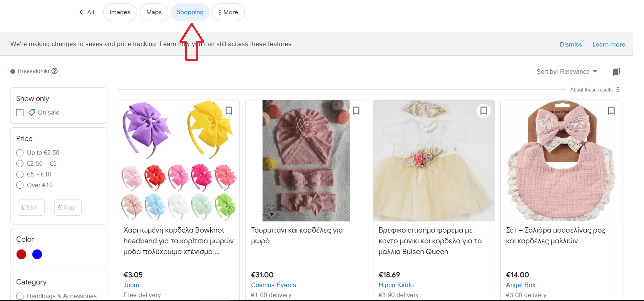This screenshot has height=301, width=644.
Task: Enable the On sale checkbox
Action: pyautogui.click(x=20, y=113)
